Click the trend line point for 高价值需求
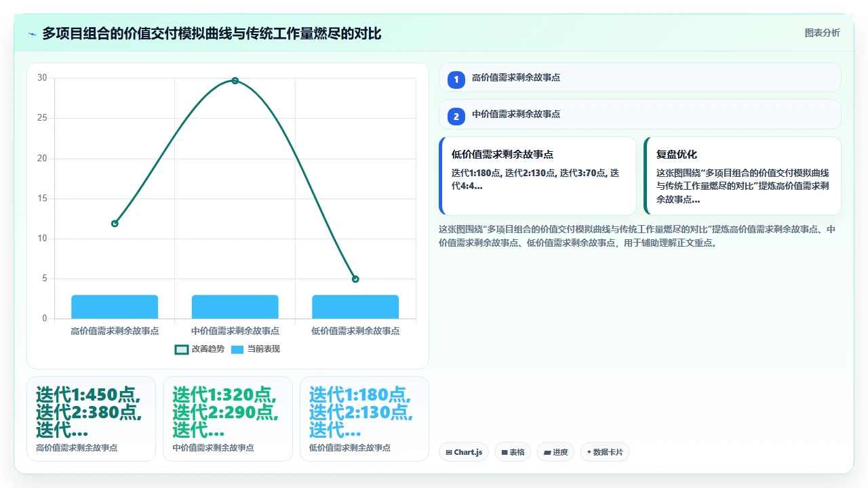The image size is (868, 488). coord(115,224)
